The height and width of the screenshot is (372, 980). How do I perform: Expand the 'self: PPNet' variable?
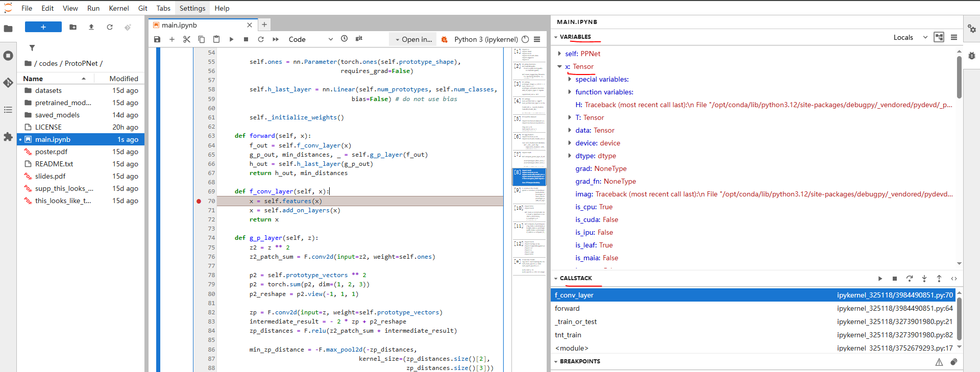tap(559, 54)
